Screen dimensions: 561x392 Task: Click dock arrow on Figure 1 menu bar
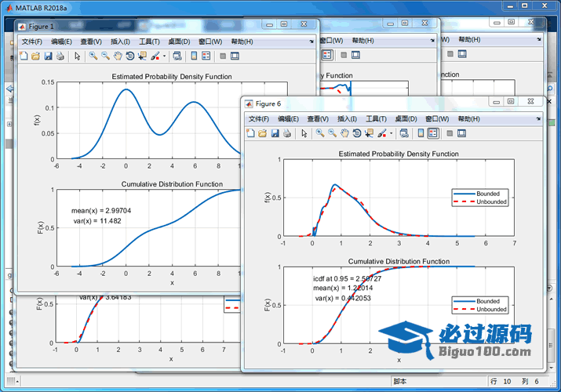[x=311, y=42]
